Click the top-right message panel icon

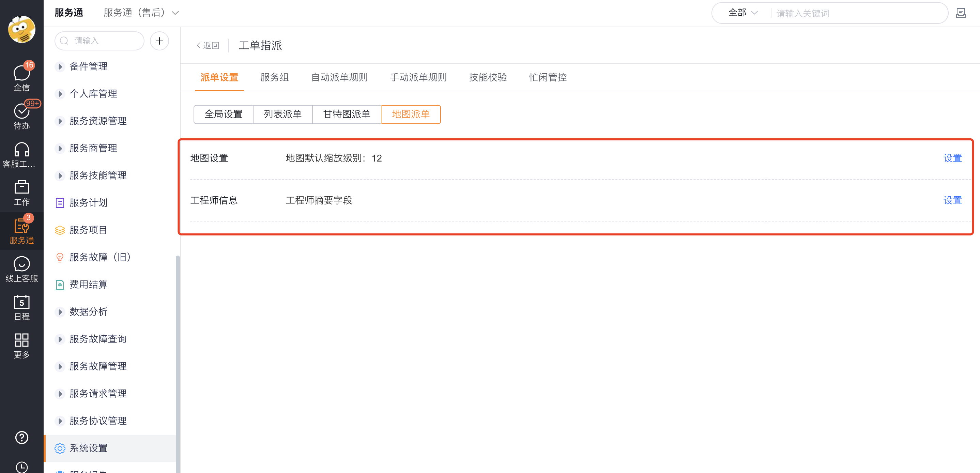(x=961, y=13)
